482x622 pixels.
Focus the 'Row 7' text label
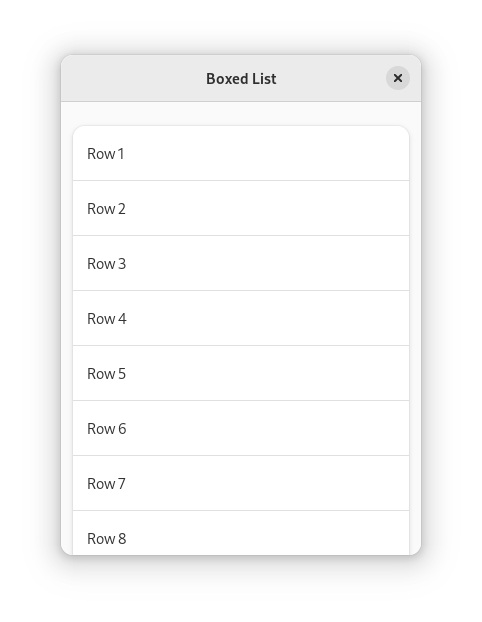(x=106, y=484)
